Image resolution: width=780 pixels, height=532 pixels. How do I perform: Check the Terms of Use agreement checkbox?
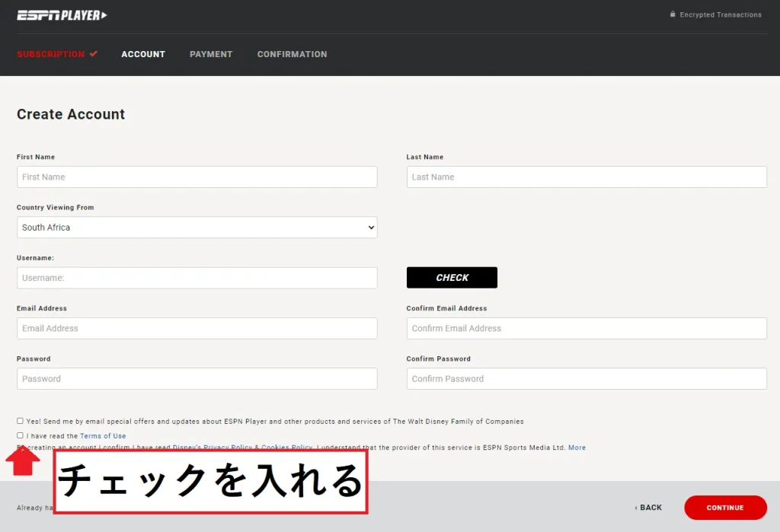pyautogui.click(x=20, y=435)
